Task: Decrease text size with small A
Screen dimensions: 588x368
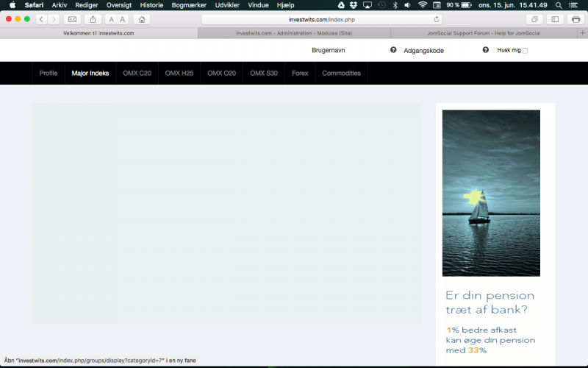Action: point(111,19)
